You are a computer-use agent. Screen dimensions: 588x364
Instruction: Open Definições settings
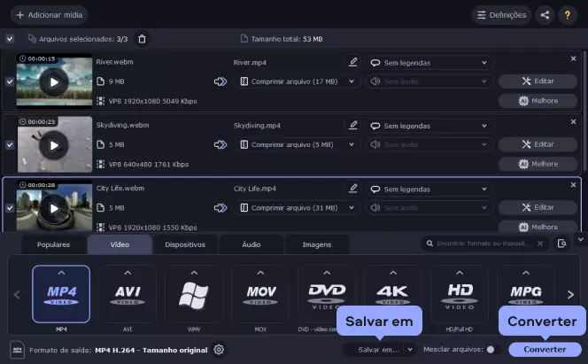click(x=501, y=15)
